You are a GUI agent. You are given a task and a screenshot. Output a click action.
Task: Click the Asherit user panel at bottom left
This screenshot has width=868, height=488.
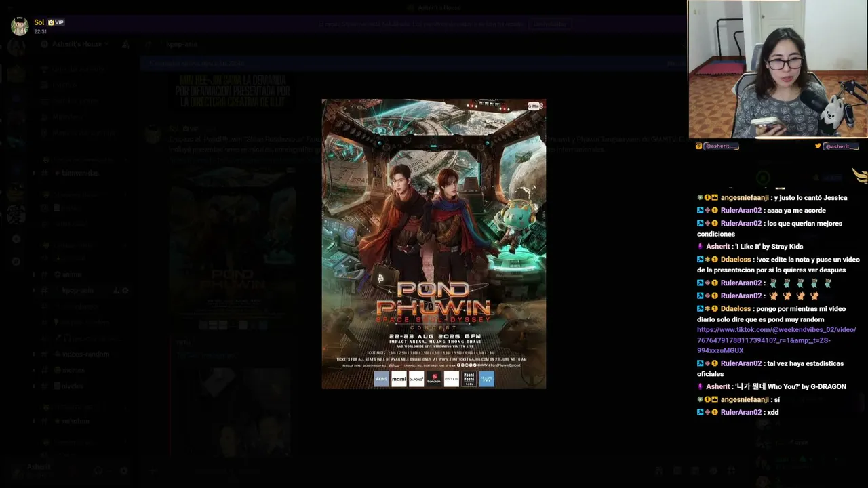pyautogui.click(x=39, y=470)
